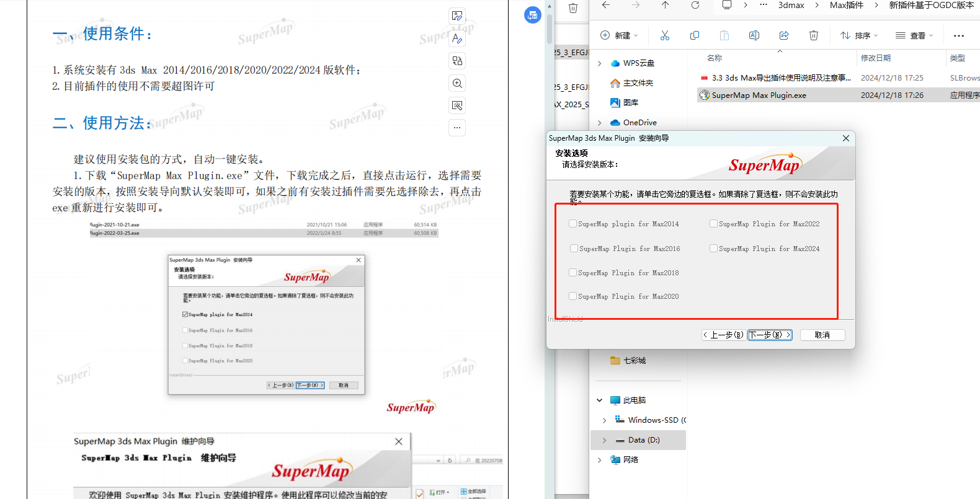
Task: Open the more options ellipsis in document toolbar
Action: [x=457, y=128]
